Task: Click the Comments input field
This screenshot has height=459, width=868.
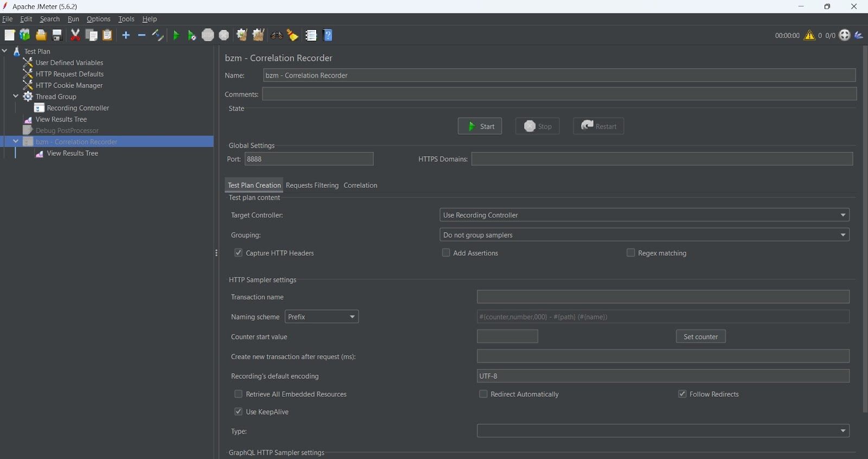Action: coord(559,94)
